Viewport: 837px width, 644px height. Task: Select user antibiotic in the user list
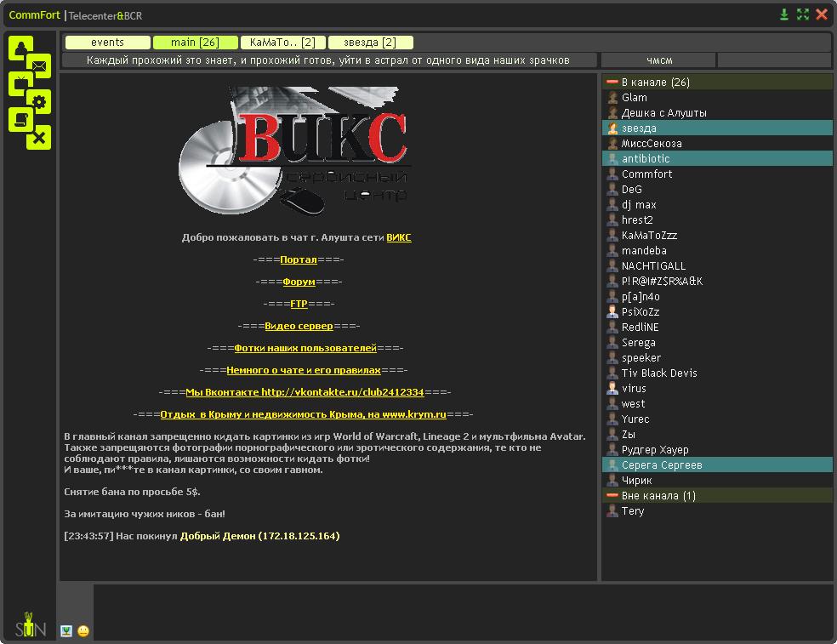tap(646, 159)
